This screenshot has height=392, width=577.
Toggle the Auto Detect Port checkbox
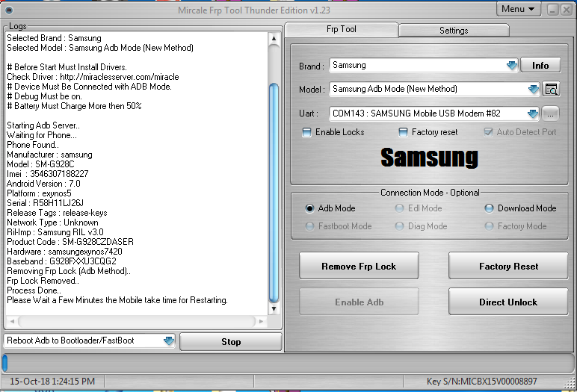488,132
